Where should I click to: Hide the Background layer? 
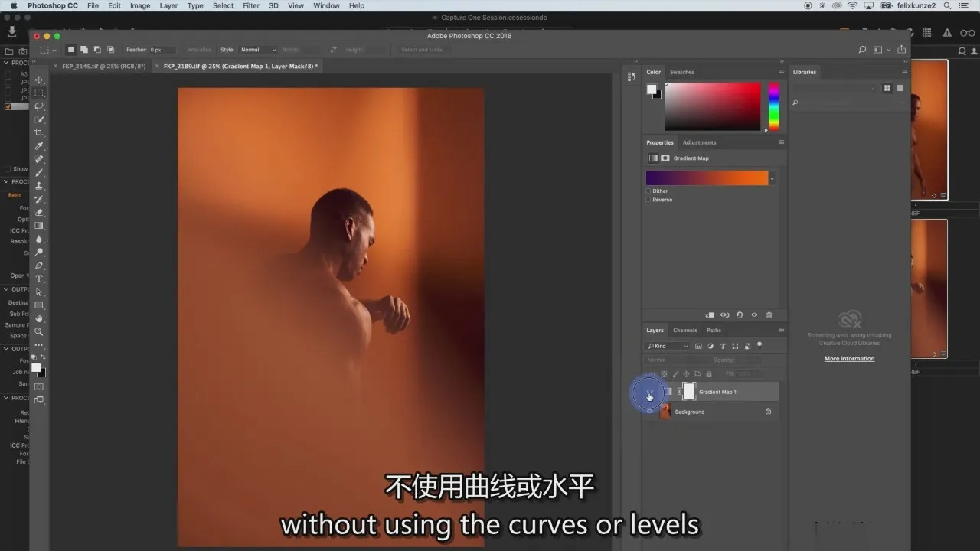click(x=650, y=412)
